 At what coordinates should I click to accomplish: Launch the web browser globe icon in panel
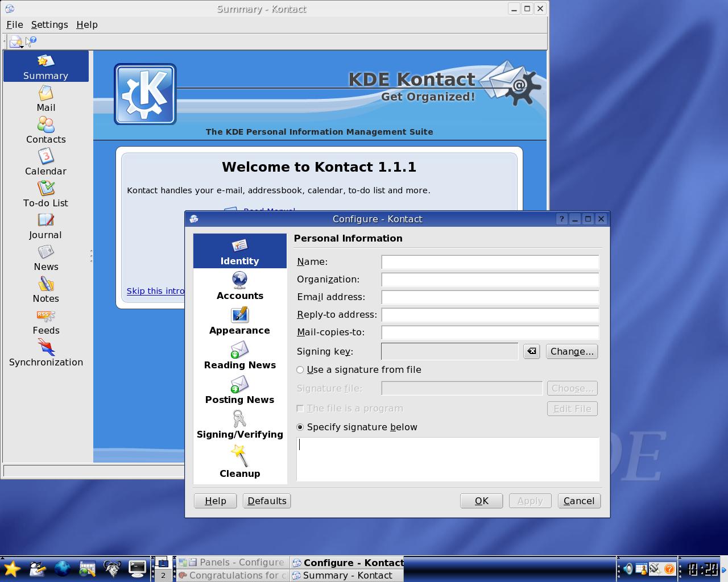coord(62,568)
